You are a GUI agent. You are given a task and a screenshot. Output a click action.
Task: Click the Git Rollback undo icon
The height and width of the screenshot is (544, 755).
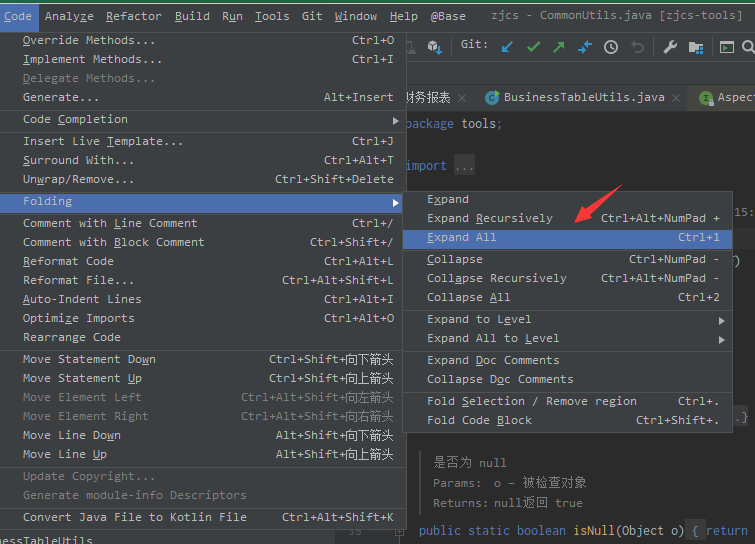coord(638,47)
